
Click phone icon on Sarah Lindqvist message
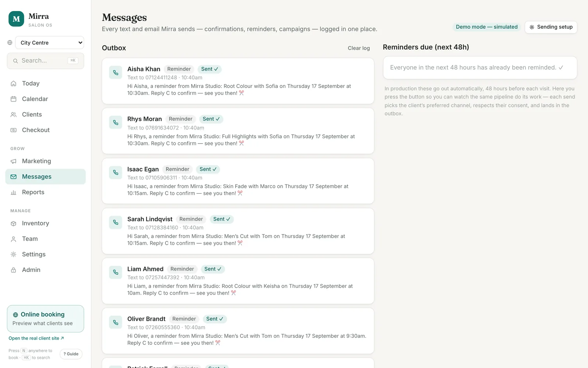[116, 223]
